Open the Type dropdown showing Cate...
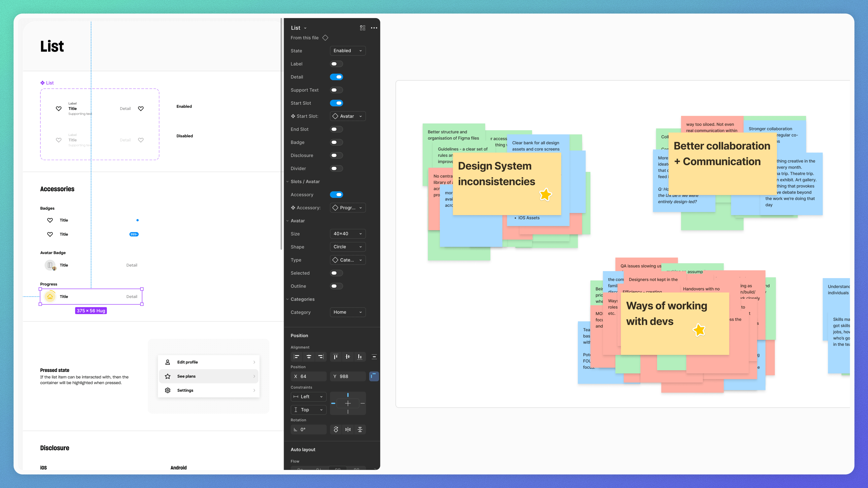The image size is (868, 488). coord(348,260)
